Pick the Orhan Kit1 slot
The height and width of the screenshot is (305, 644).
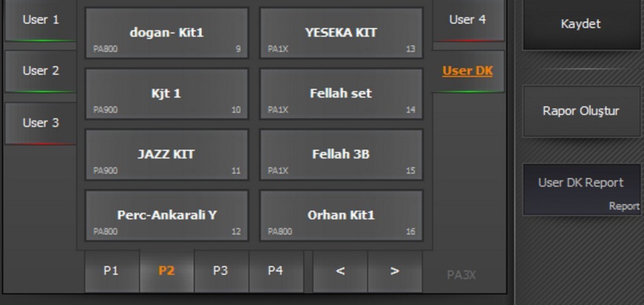click(x=341, y=215)
